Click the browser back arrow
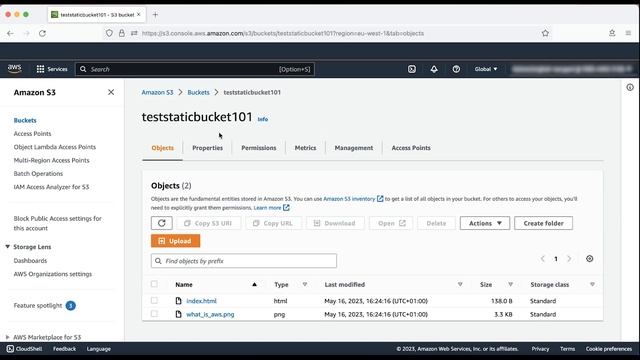The image size is (640, 360). [10, 33]
